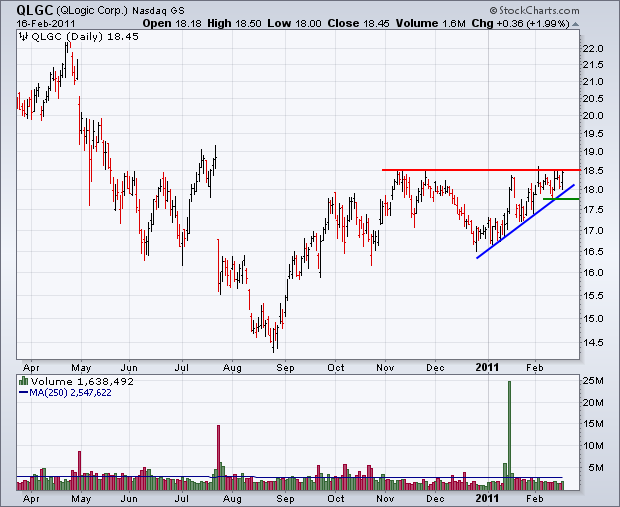Click the MA(250) 2,547,622 legend text
Screen dimensions: 620x507
70,393
